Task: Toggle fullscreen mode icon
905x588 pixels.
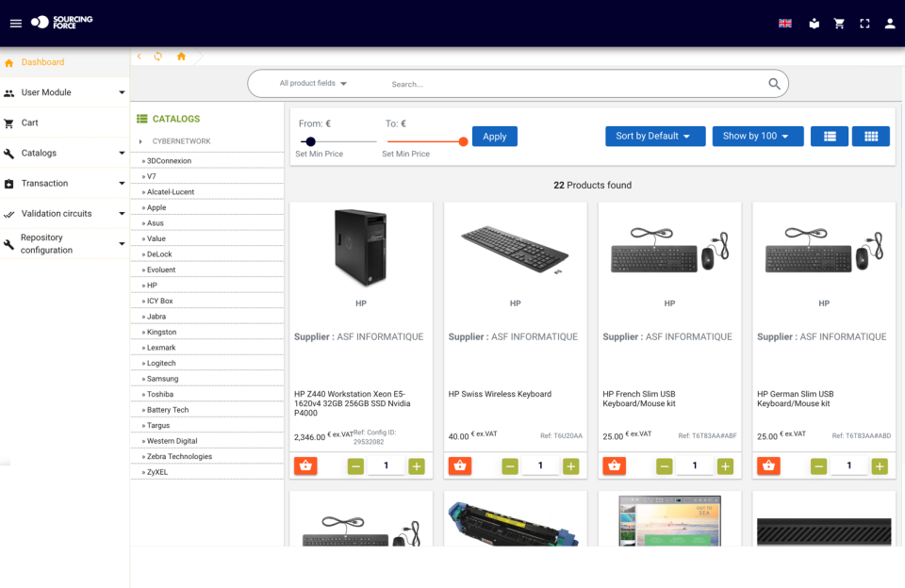Action: click(x=864, y=24)
